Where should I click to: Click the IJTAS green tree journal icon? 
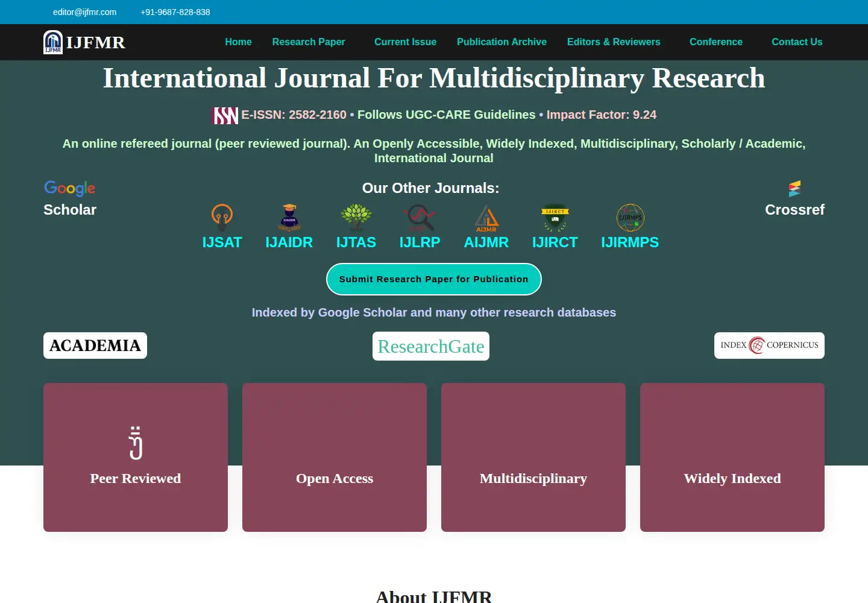[x=356, y=218]
